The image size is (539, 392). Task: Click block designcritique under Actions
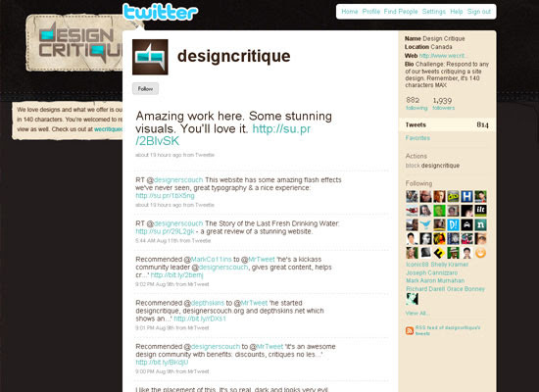432,166
